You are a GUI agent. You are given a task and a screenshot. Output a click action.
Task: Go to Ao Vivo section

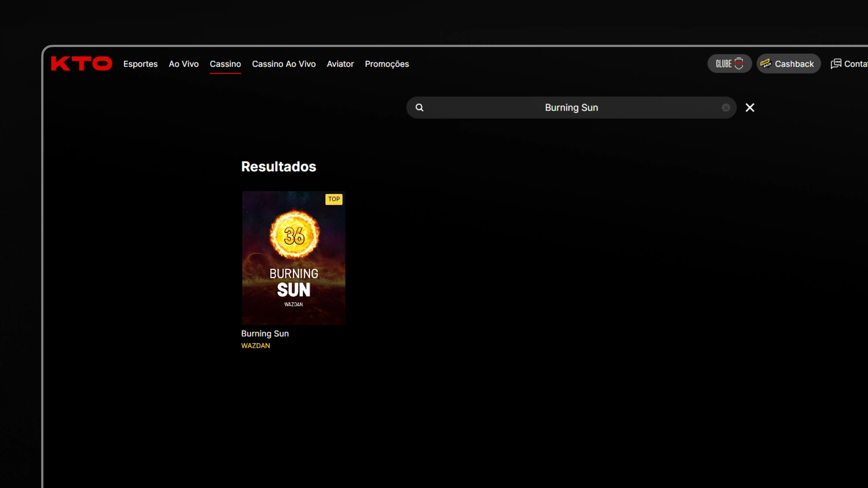[x=184, y=64]
